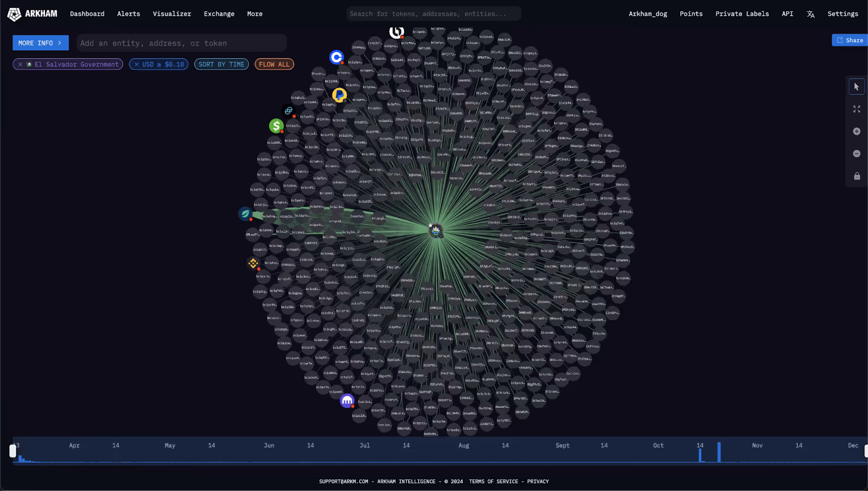Open the PRIVACY link
The width and height of the screenshot is (868, 491).
(538, 481)
